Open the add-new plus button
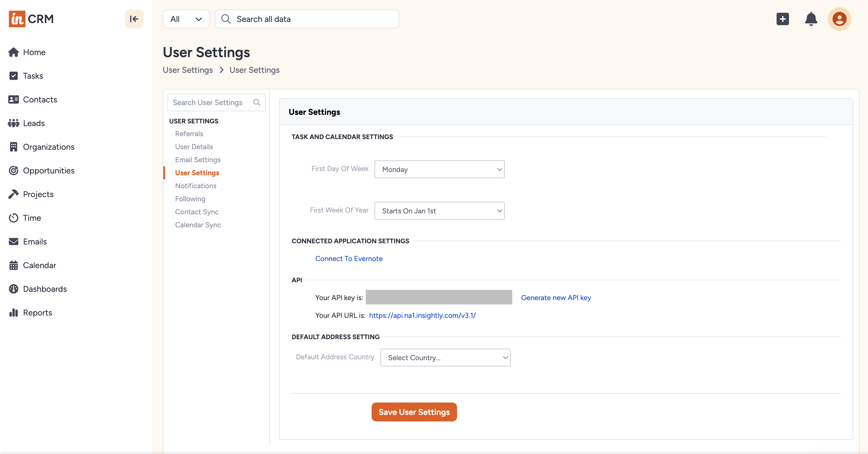Image resolution: width=868 pixels, height=454 pixels. point(783,19)
